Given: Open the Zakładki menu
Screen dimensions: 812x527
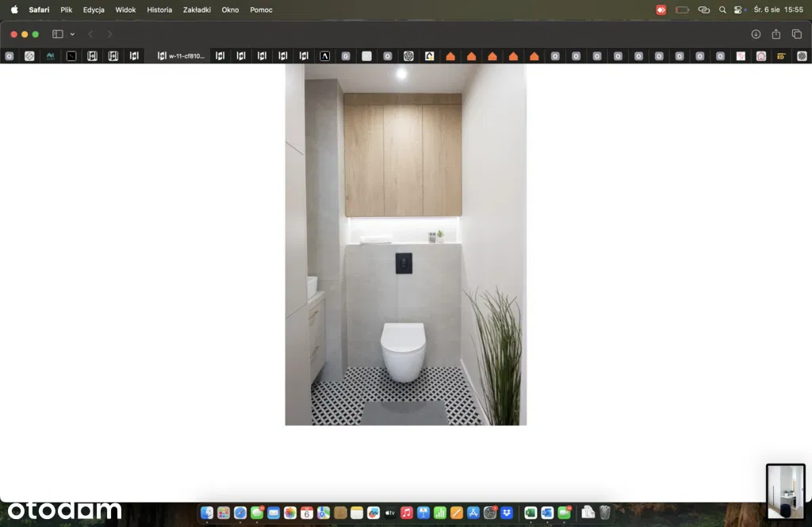Looking at the screenshot, I should tap(197, 10).
